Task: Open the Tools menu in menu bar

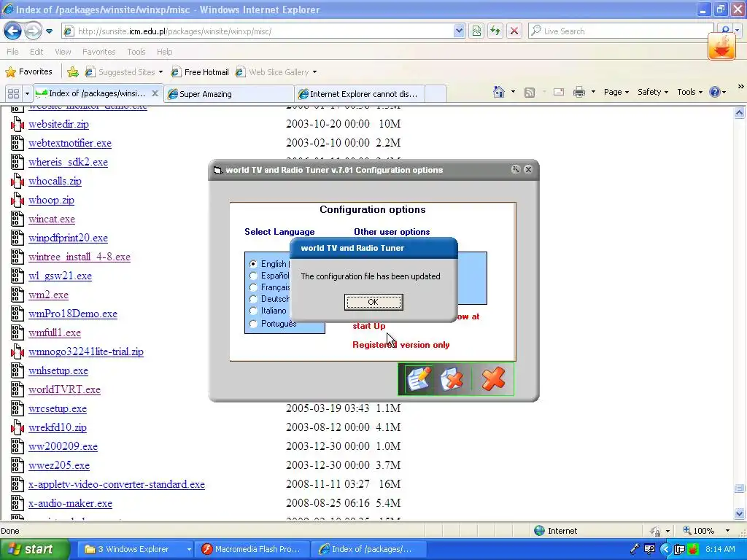Action: [136, 52]
